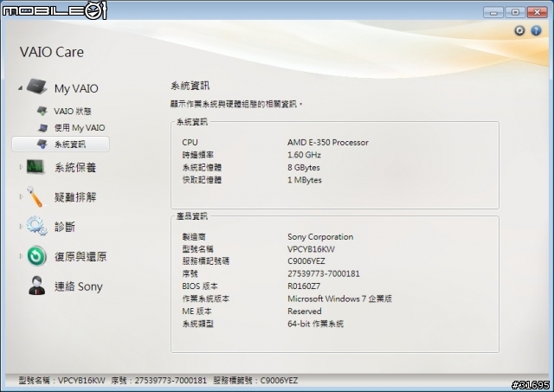This screenshot has height=392, width=554.
Task: Select 系統資訊 menu item
Action: (61, 145)
